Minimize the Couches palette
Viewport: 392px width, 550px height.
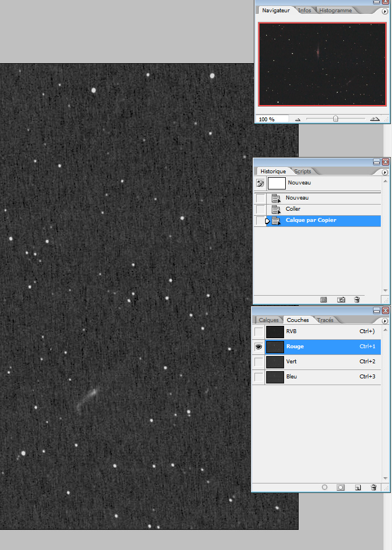(x=376, y=310)
